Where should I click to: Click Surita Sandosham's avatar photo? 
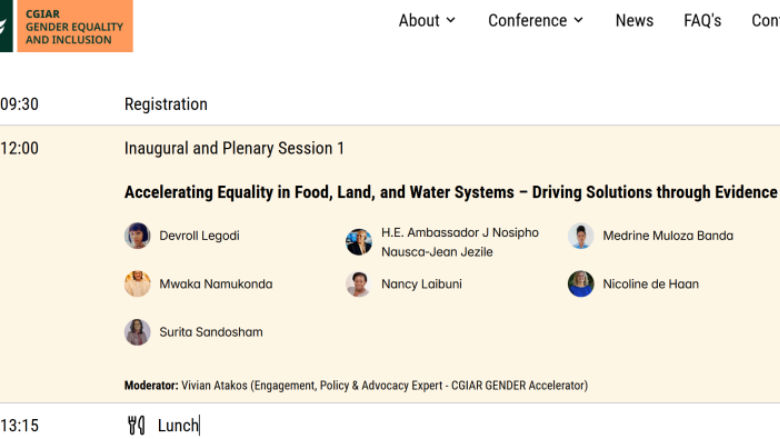(x=137, y=332)
